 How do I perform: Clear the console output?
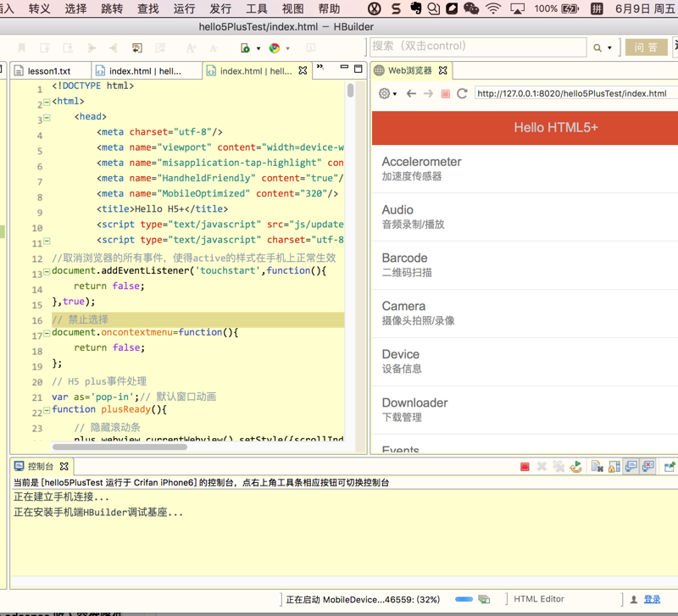click(x=597, y=467)
